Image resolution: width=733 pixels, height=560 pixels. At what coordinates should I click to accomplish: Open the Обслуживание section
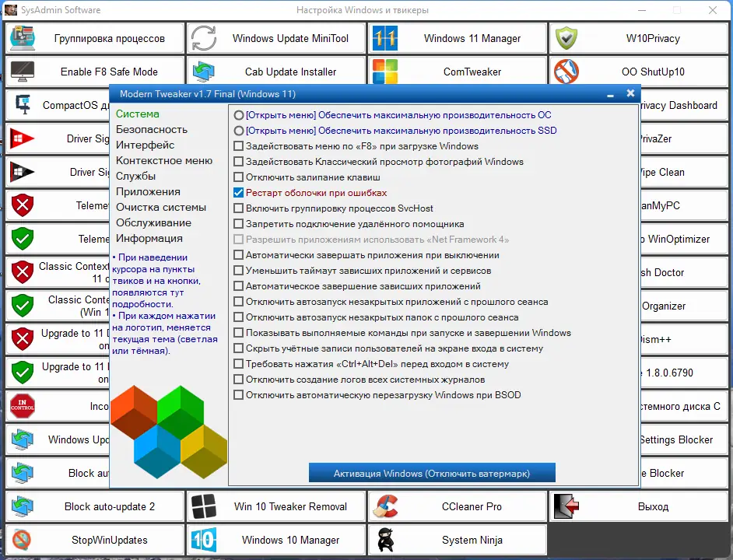tap(153, 222)
